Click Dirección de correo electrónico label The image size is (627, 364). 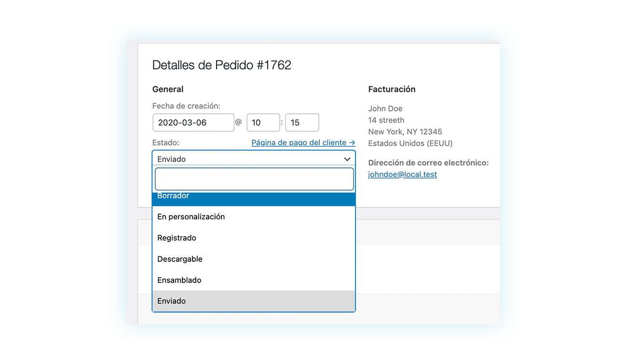(x=428, y=163)
